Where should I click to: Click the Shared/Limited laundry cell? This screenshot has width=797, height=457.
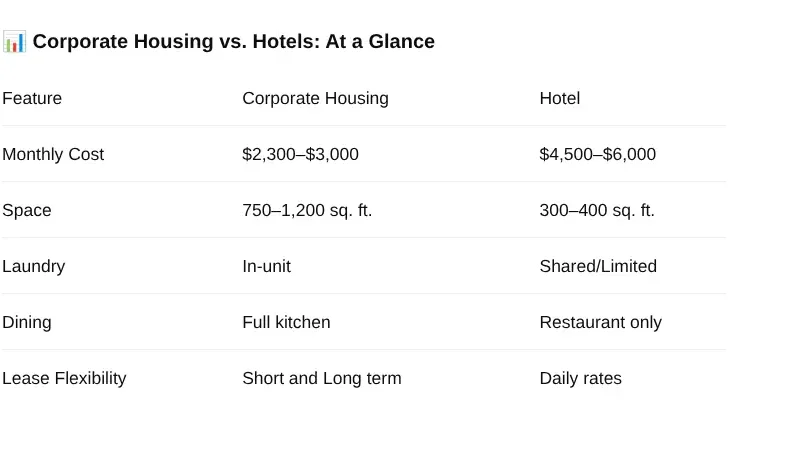(x=598, y=266)
